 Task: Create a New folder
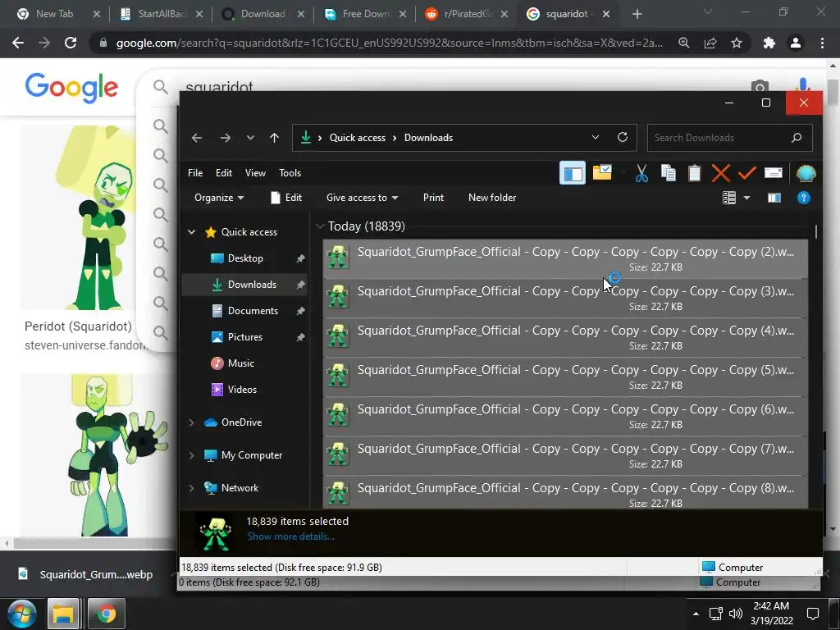tap(492, 198)
